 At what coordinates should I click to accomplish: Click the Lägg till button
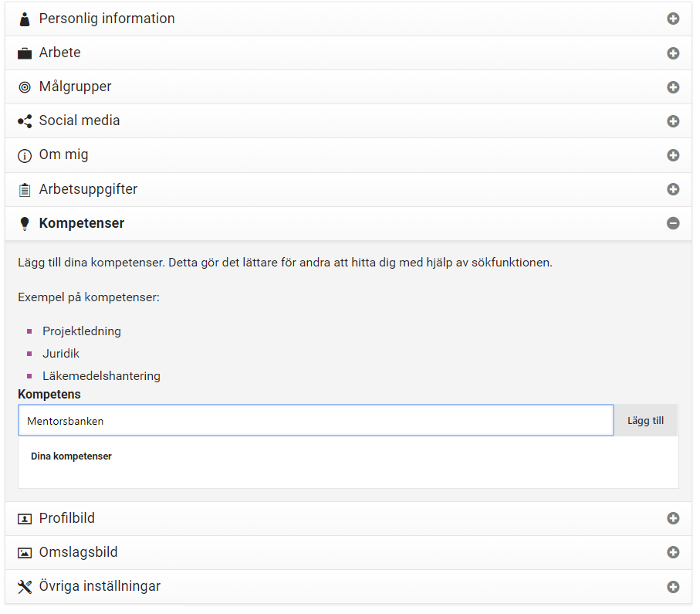click(645, 420)
